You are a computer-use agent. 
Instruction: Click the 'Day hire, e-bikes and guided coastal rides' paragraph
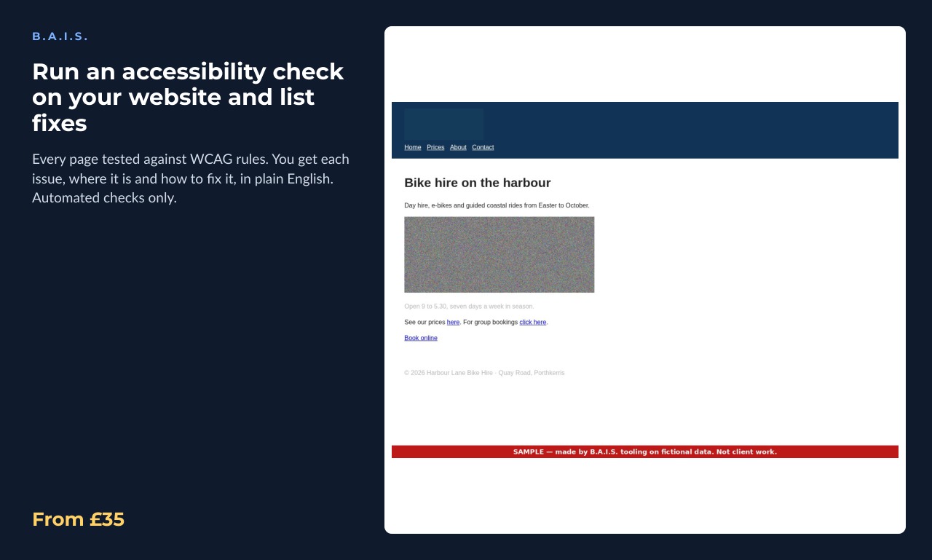click(497, 205)
